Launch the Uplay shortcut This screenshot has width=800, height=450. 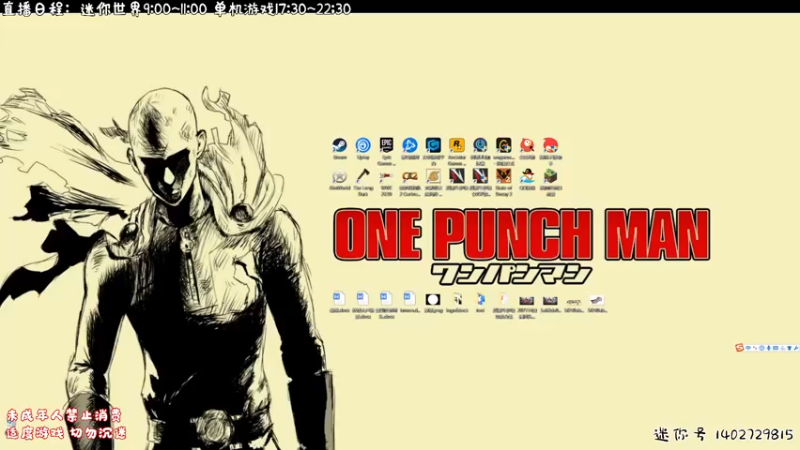pos(363,145)
